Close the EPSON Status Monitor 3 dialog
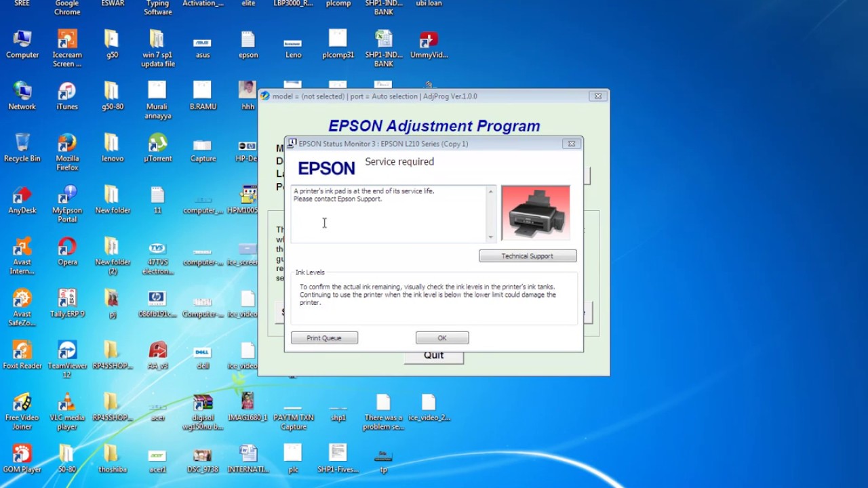This screenshot has width=868, height=488. coord(572,144)
